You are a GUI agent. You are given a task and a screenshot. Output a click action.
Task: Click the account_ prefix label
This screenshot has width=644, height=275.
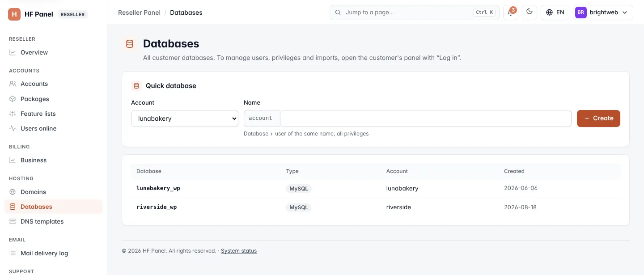tap(262, 118)
